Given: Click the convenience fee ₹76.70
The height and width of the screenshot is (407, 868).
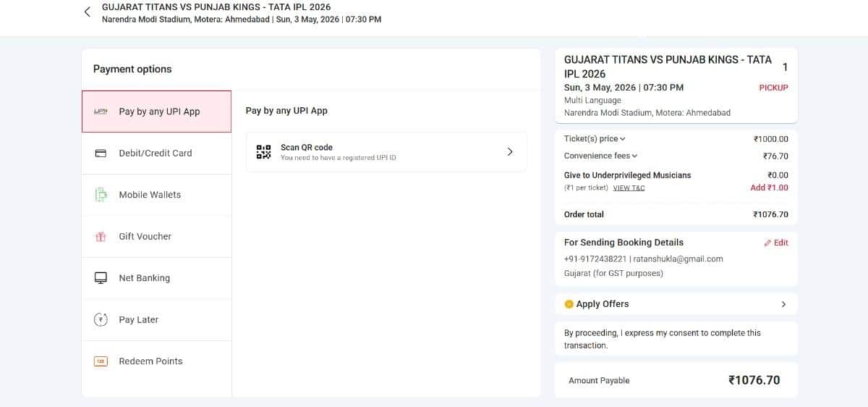Looking at the screenshot, I should [x=775, y=156].
